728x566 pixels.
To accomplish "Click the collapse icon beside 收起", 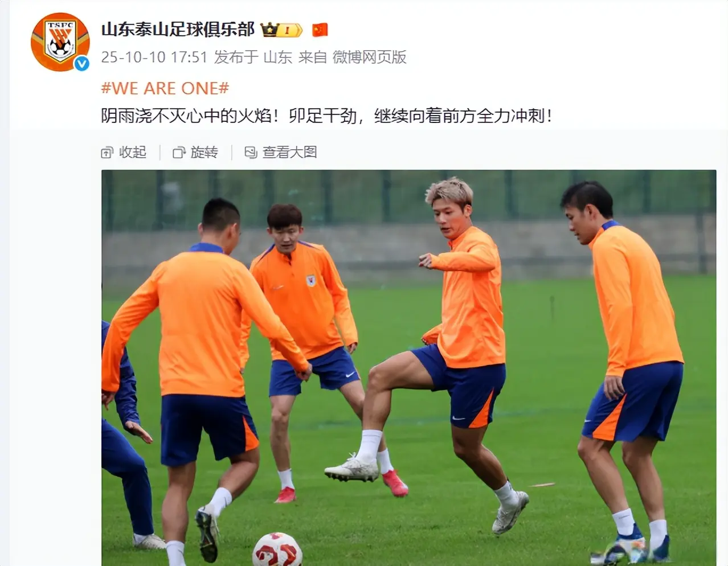I will [x=107, y=153].
